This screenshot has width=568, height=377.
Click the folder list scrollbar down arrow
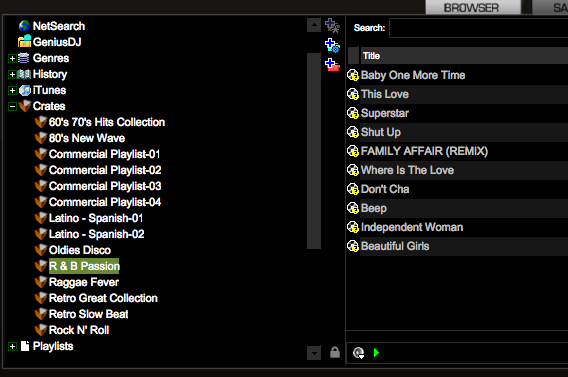click(314, 353)
